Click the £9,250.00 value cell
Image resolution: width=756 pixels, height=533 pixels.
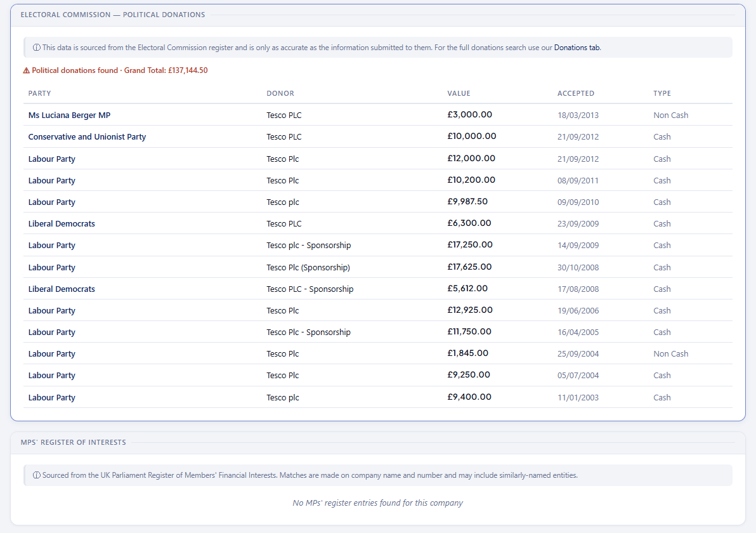click(x=469, y=375)
